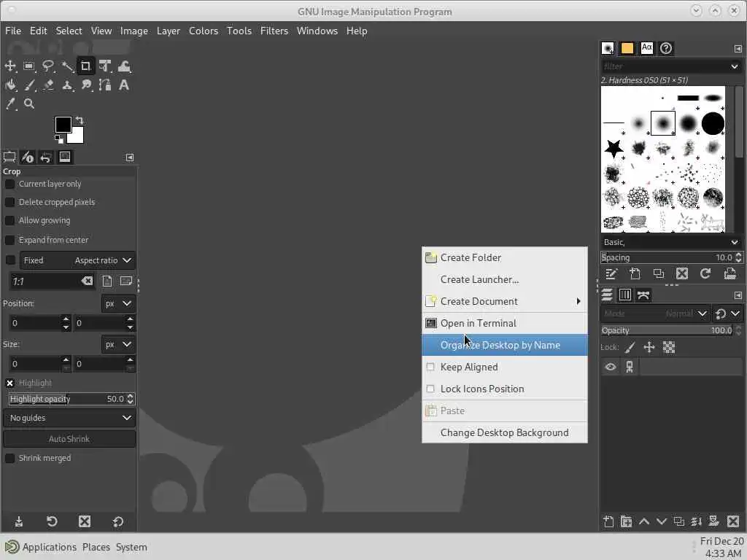The image size is (747, 560).
Task: Check Keep Aligned in context menu
Action: (430, 367)
